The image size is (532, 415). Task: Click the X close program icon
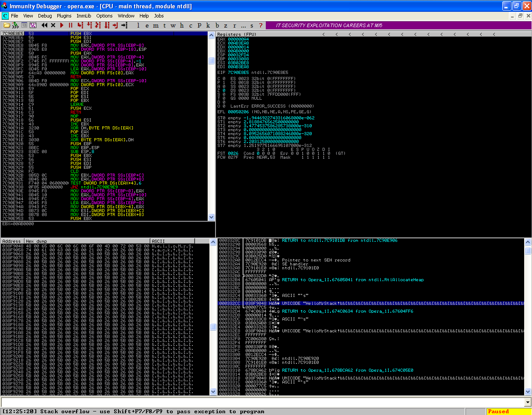tap(53, 25)
